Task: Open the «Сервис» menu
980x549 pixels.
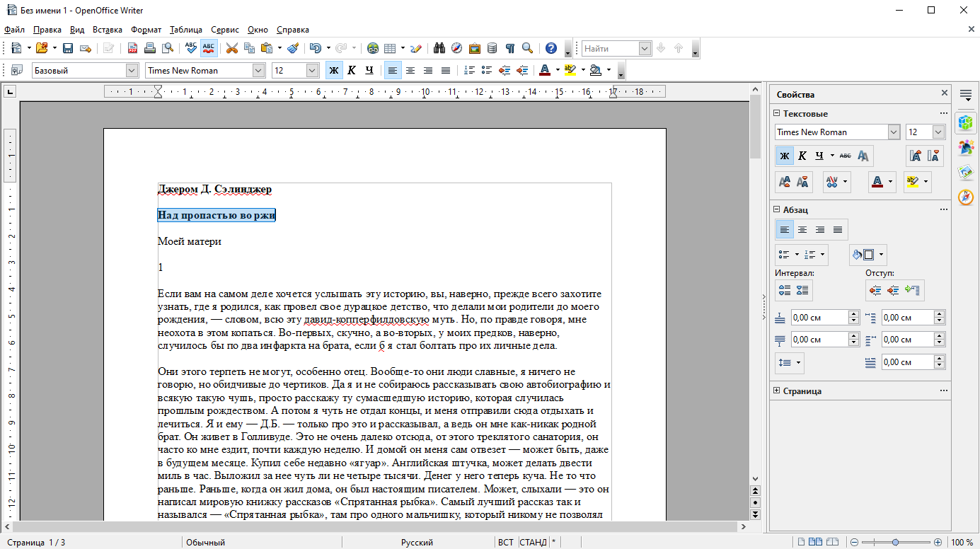Action: pos(225,30)
